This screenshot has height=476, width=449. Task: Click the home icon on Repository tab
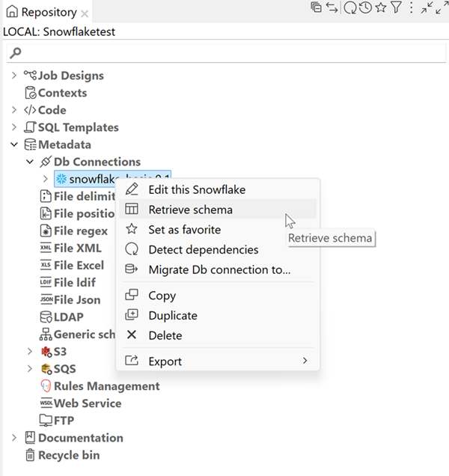[12, 11]
